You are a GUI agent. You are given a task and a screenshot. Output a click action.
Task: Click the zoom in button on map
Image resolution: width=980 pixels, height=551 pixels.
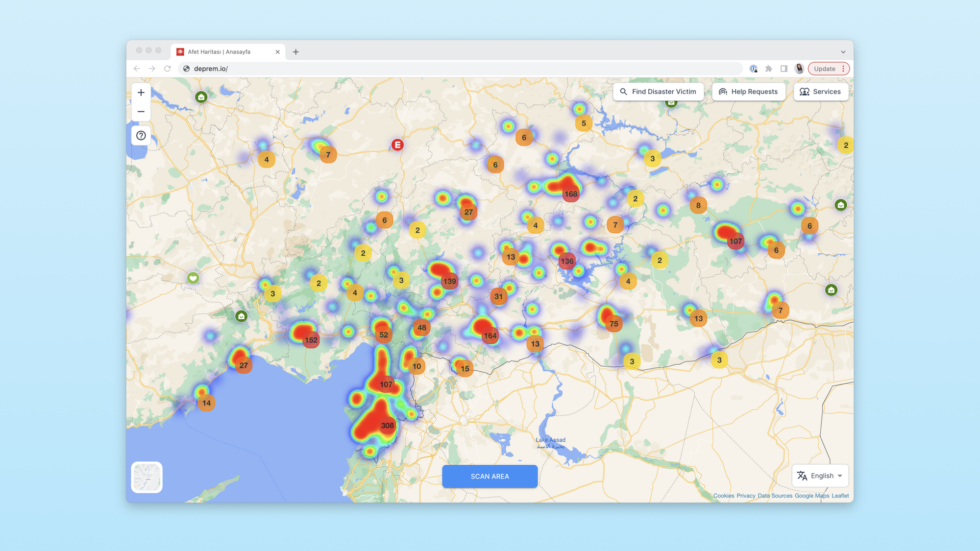[140, 92]
